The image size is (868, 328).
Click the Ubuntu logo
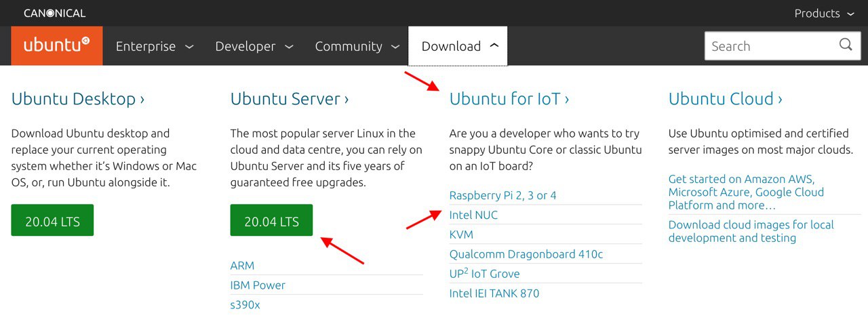click(x=57, y=45)
